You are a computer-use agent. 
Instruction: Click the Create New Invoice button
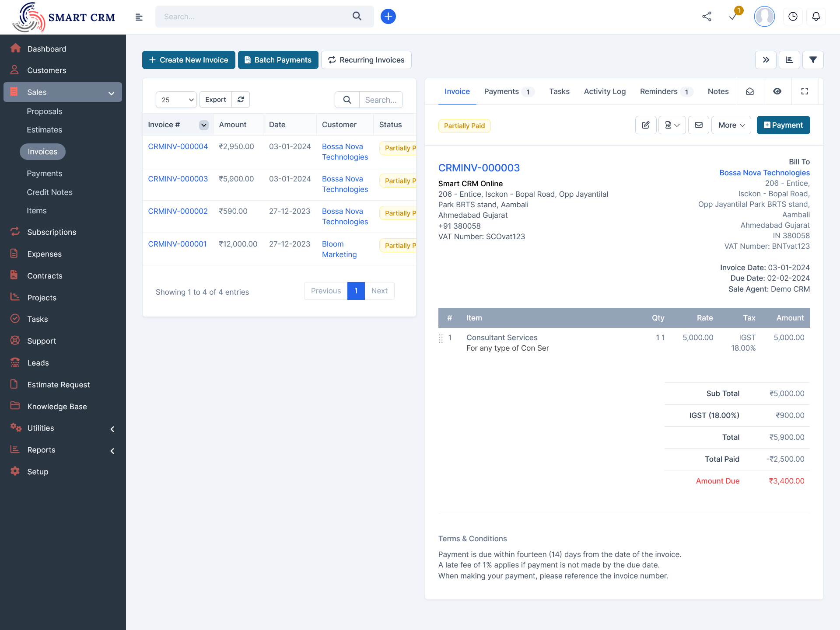pyautogui.click(x=188, y=60)
